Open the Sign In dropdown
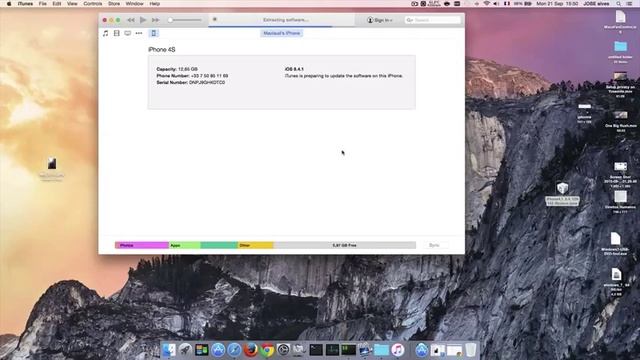This screenshot has width=640, height=360. click(x=380, y=20)
